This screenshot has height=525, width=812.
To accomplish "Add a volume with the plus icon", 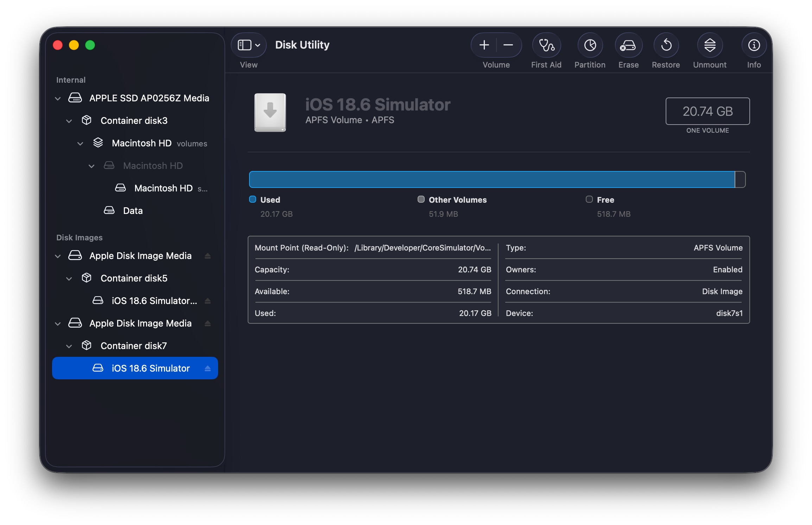I will coord(484,45).
